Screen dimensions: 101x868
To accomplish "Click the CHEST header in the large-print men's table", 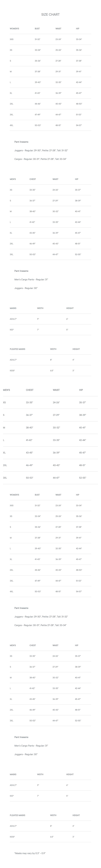I will pos(30,390).
